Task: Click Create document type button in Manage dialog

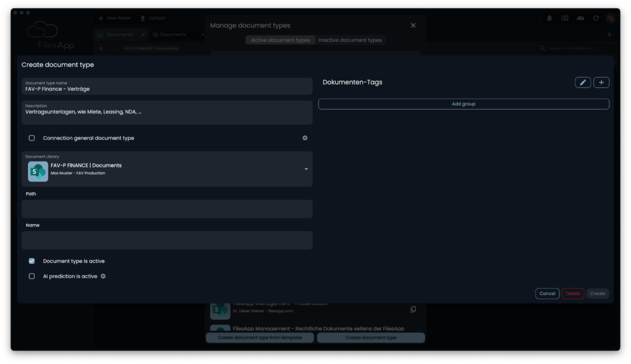Action: [371, 338]
